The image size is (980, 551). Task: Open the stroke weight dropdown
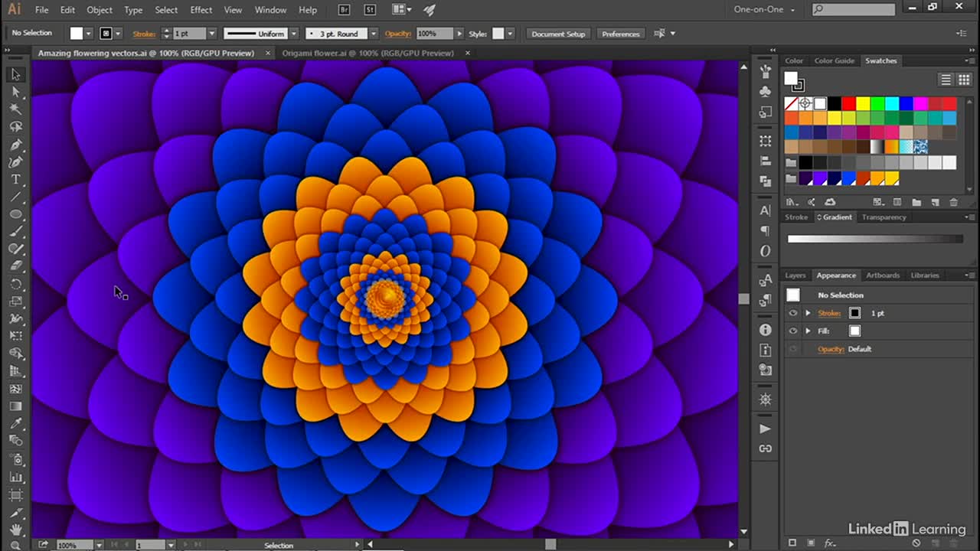[212, 34]
